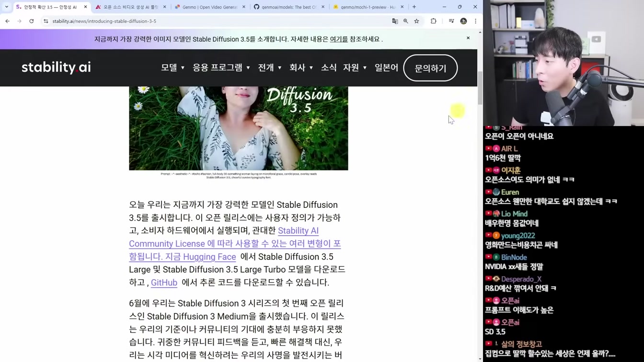
Task: Close the 안정적 확산 3.5 tab
Action: 85,7
